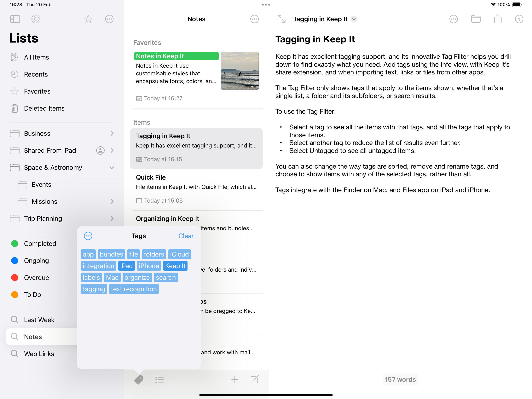Click the note heading Tagging in Keep It
The height and width of the screenshot is (399, 532).
coord(315,39)
